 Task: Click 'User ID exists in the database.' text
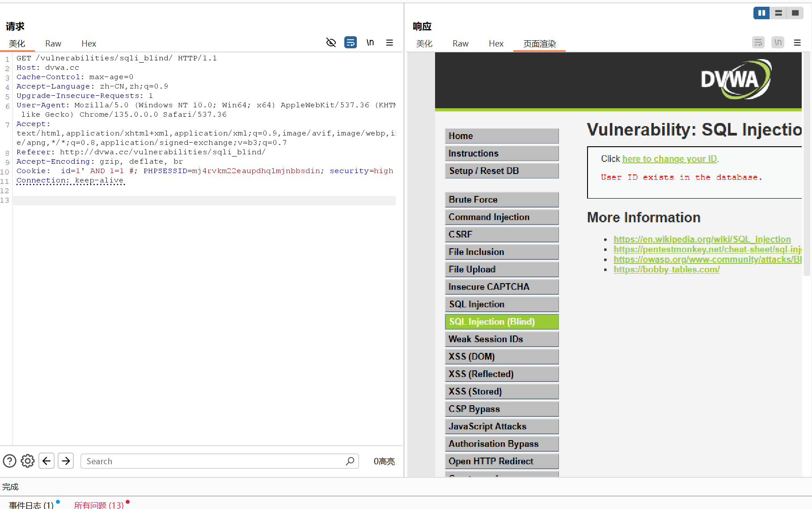pos(681,177)
